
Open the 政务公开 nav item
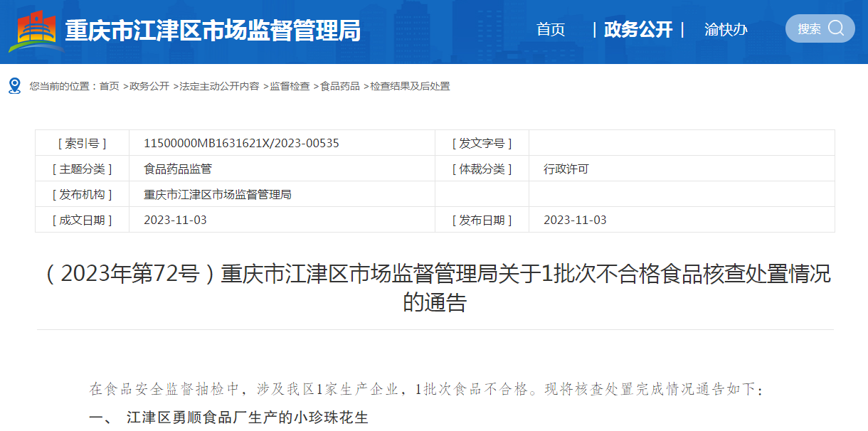pyautogui.click(x=638, y=30)
